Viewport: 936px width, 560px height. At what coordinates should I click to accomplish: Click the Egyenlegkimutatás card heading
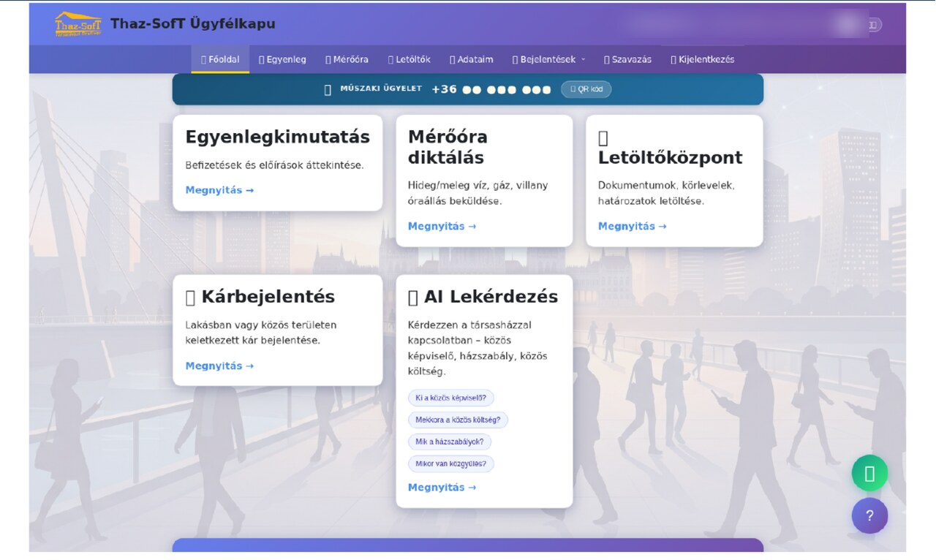click(x=278, y=137)
